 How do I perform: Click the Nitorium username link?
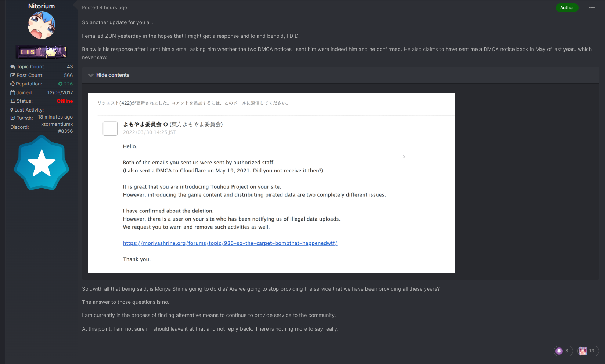coord(42,6)
